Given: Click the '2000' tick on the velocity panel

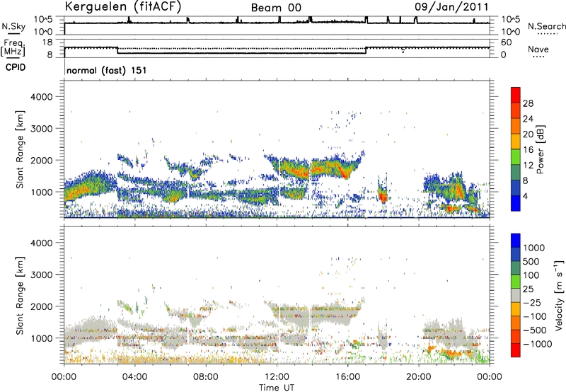Looking at the screenshot, I should [x=42, y=306].
